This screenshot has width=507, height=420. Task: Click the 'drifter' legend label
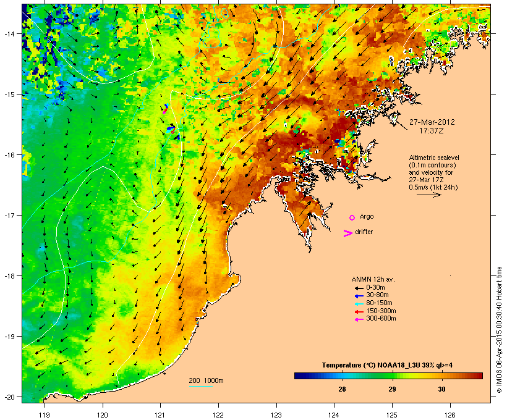364,232
